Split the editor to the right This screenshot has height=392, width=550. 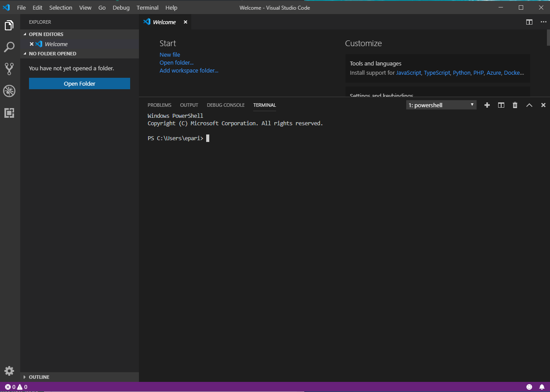pyautogui.click(x=529, y=22)
